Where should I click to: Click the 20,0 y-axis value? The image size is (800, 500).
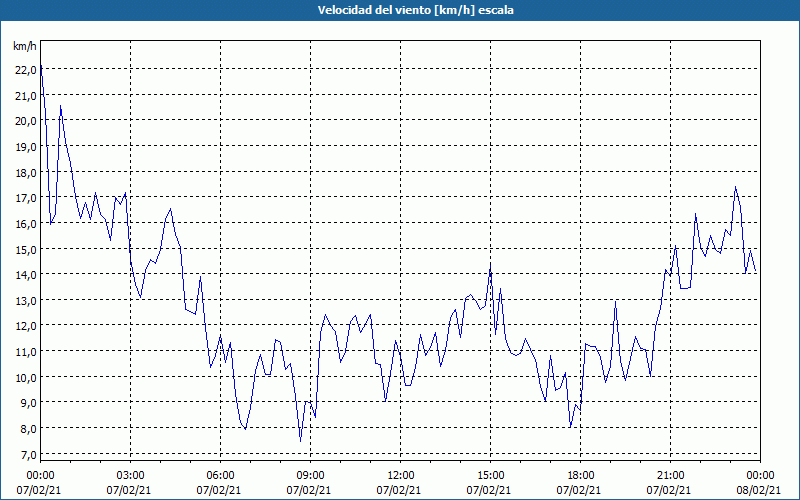click(26, 121)
